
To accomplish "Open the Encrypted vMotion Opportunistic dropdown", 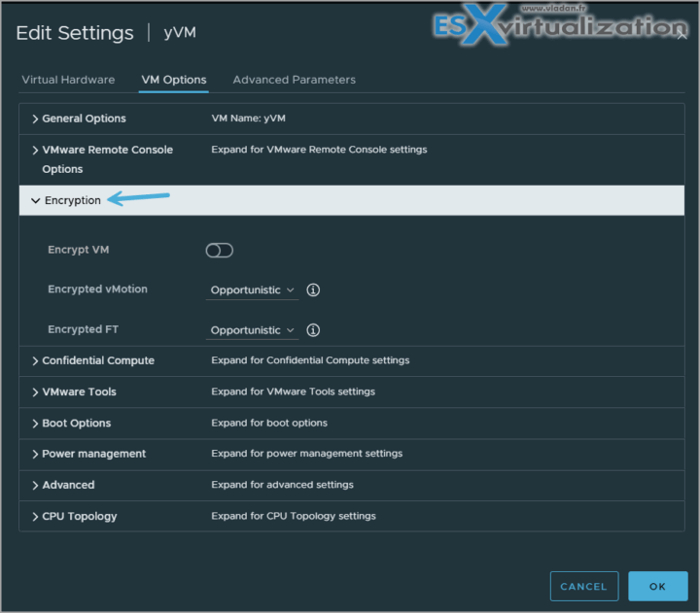I will point(252,290).
